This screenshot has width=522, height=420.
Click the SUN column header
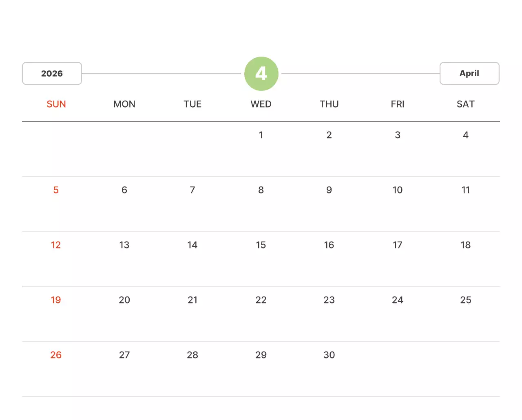click(x=56, y=104)
